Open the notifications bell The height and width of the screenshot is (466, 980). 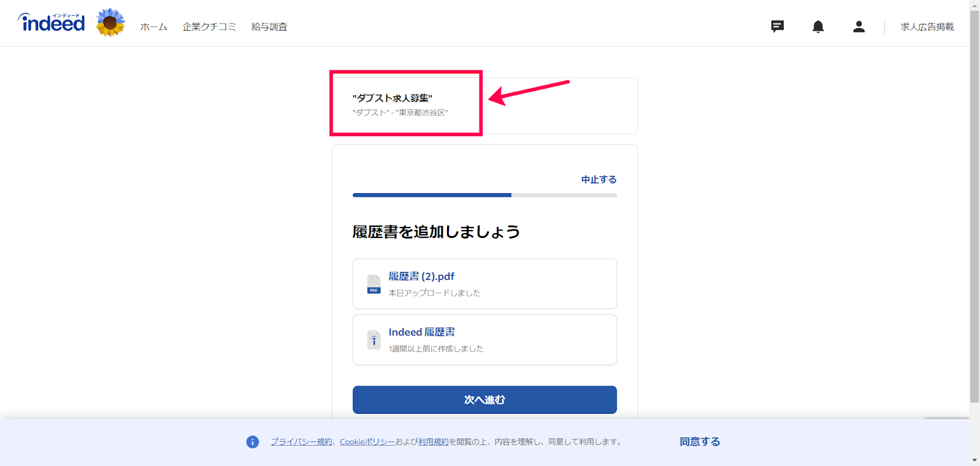tap(818, 26)
